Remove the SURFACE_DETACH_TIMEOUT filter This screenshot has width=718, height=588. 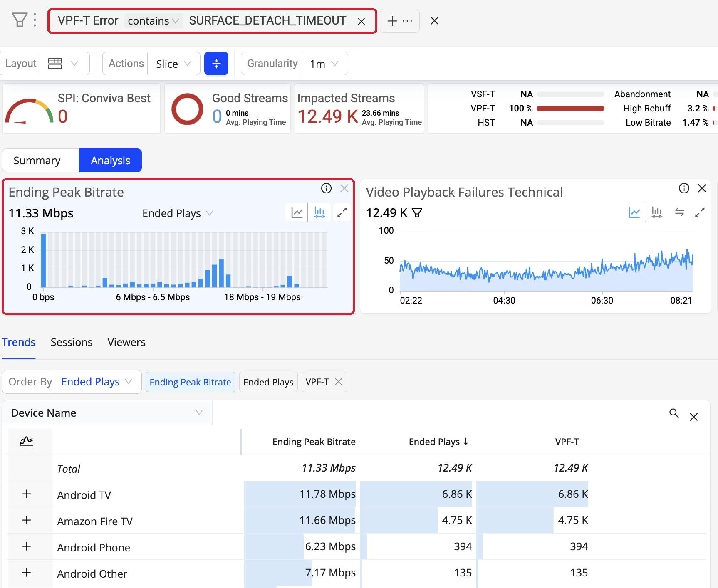click(x=361, y=21)
